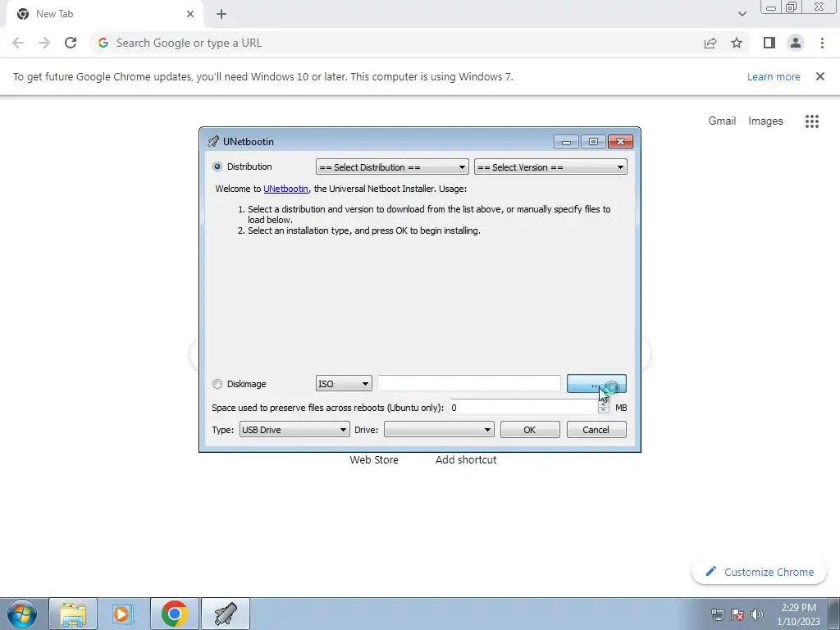Click volume speaker icon in tray
Screen dimensions: 840x630
click(757, 614)
